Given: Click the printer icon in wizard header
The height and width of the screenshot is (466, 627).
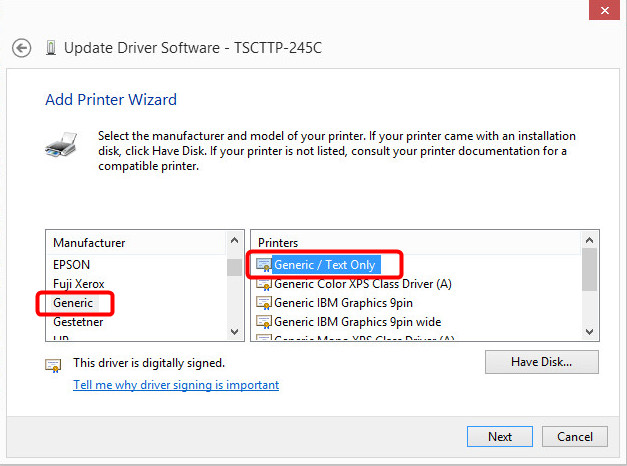Looking at the screenshot, I should (x=60, y=146).
